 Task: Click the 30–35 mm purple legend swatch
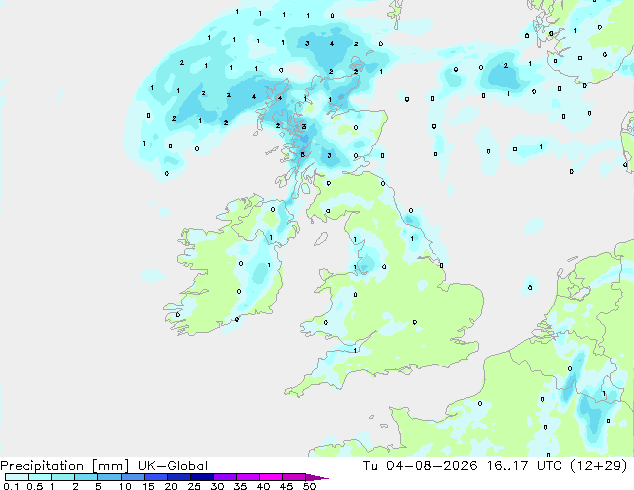tap(224, 477)
